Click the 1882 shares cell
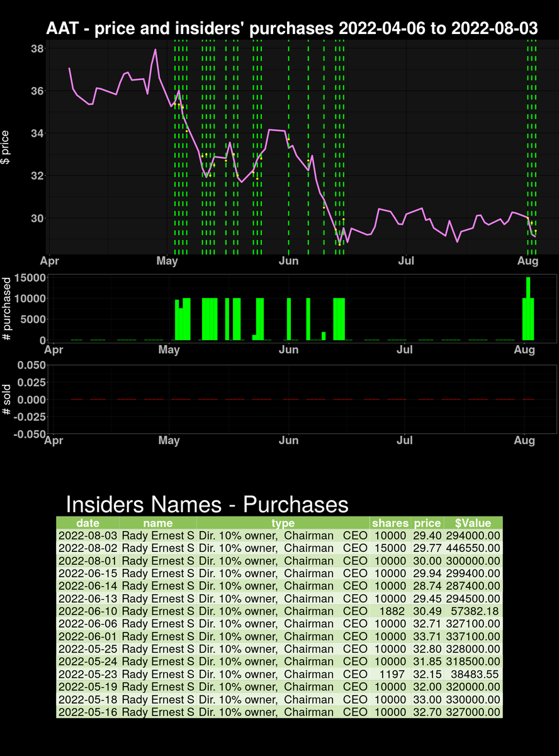This screenshot has height=756, width=559. pyautogui.click(x=390, y=611)
